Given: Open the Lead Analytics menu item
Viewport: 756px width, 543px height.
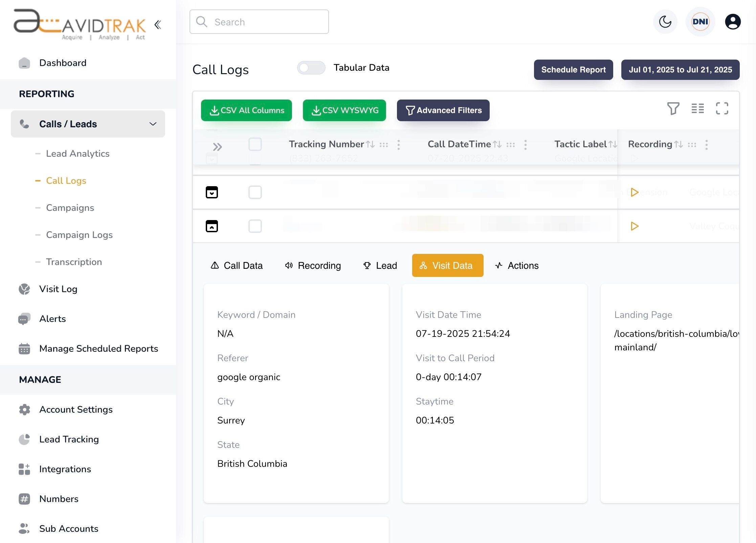Looking at the screenshot, I should (77, 154).
